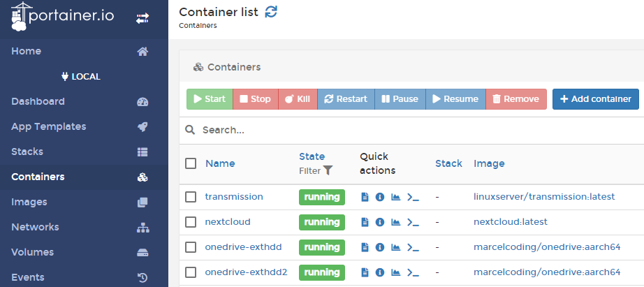Open stats chart icon for transmission
This screenshot has width=644, height=287.
point(395,197)
